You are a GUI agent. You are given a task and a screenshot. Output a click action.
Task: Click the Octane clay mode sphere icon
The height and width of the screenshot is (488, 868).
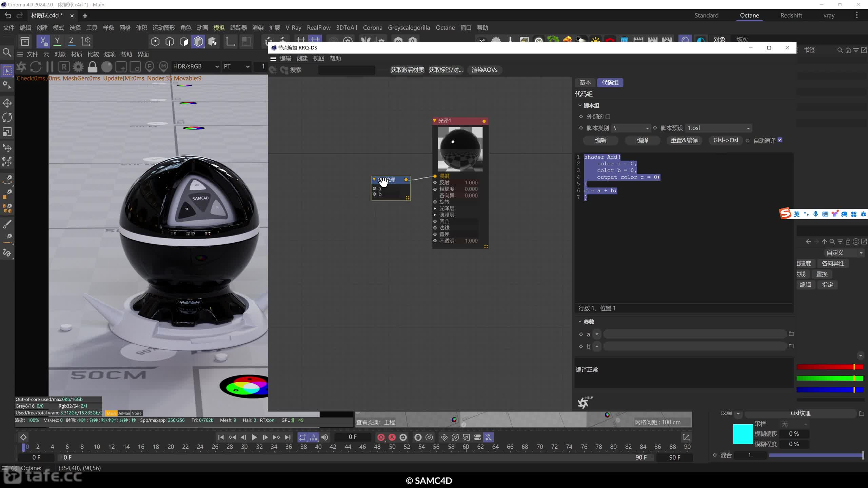click(x=106, y=67)
